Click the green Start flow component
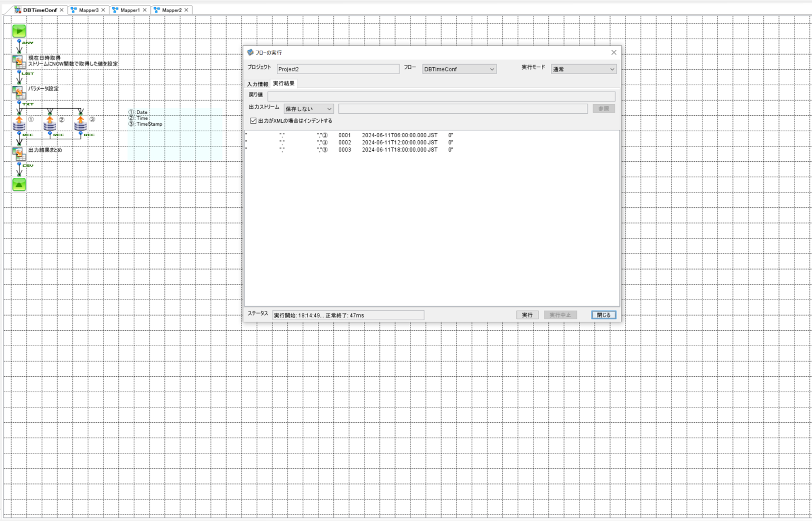The image size is (812, 521). pyautogui.click(x=19, y=31)
